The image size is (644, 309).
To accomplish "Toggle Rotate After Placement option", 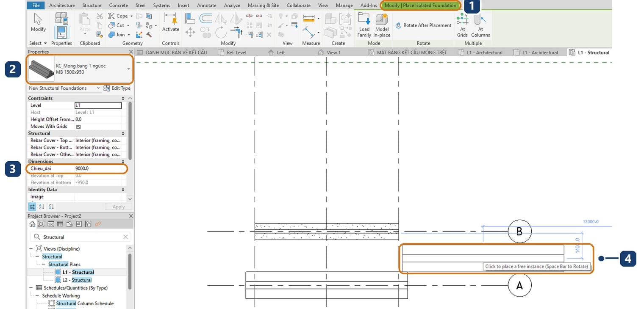I will pos(423,25).
